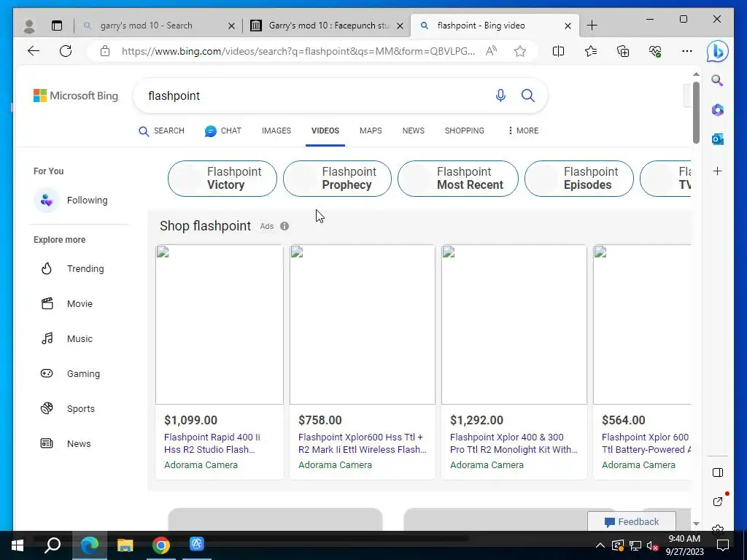Add a sidebar app with plus icon

click(718, 171)
